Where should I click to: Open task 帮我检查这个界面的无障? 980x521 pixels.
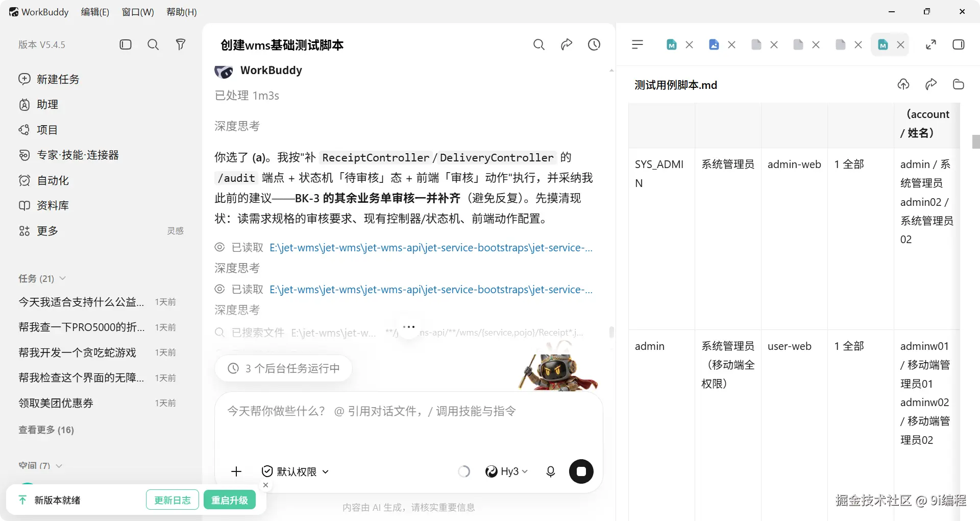pyautogui.click(x=97, y=377)
